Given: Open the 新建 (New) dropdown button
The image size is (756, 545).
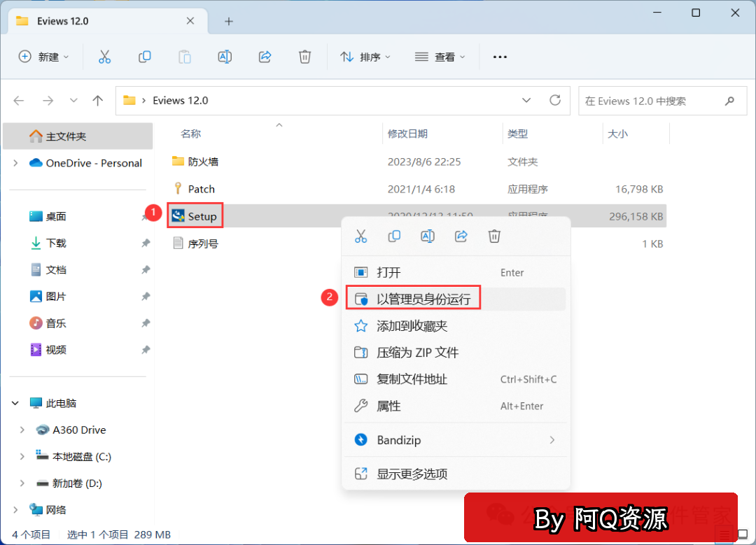Looking at the screenshot, I should (43, 57).
